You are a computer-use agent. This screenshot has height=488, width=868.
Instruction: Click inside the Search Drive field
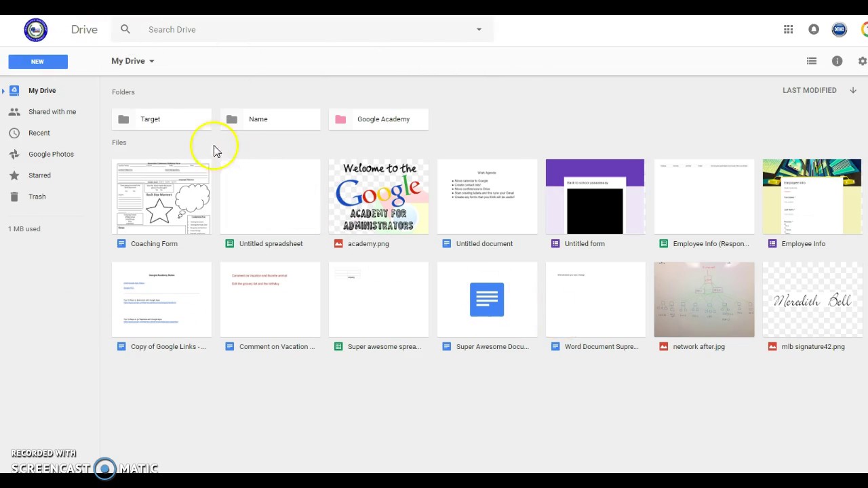point(302,30)
